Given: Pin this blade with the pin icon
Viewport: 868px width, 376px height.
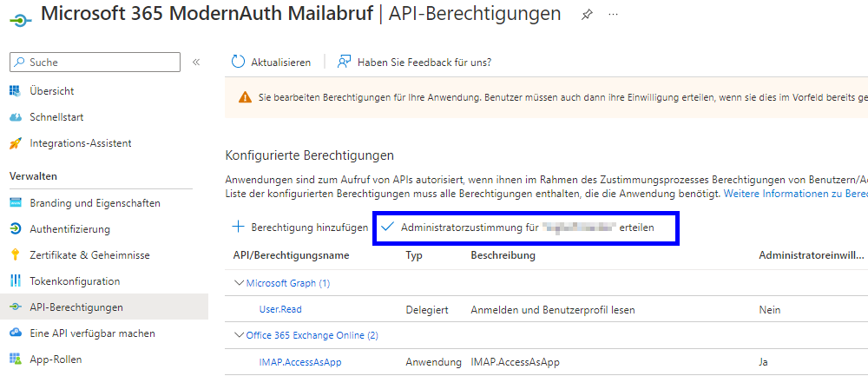Looking at the screenshot, I should pyautogui.click(x=586, y=15).
